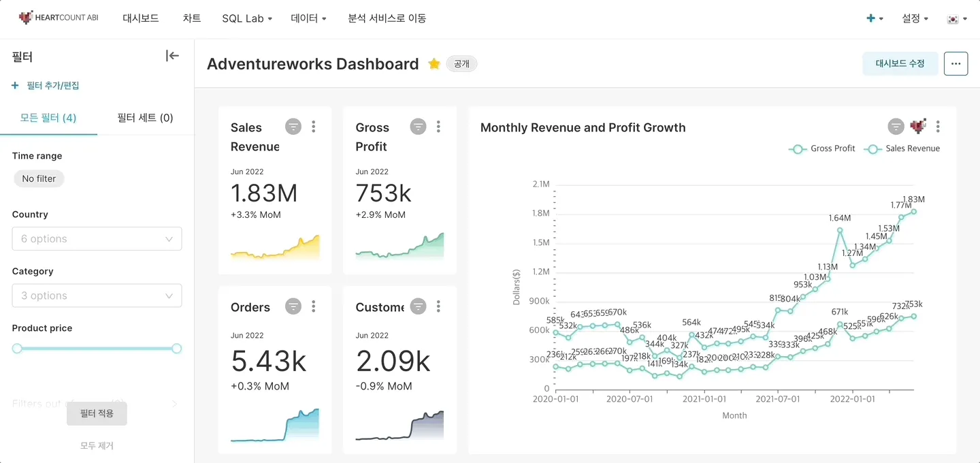Expand the SQL Lab menu
Image resolution: width=980 pixels, height=463 pixels.
click(x=246, y=19)
